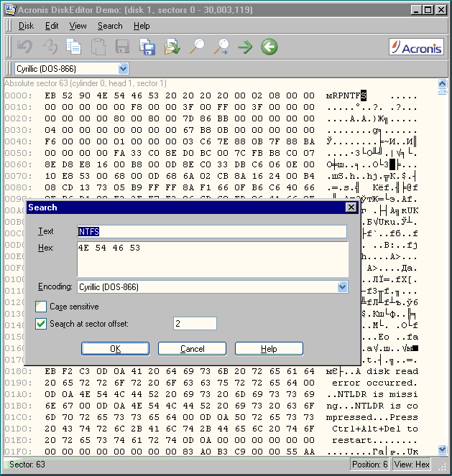Click hex byte EB at row 0000
This screenshot has width=452, height=476.
[x=50, y=95]
